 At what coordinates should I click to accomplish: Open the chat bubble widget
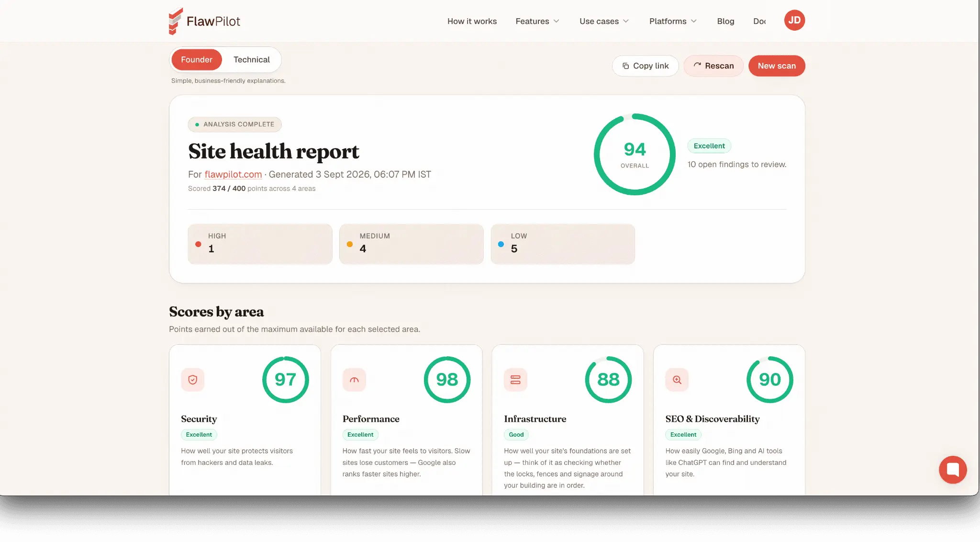953,470
